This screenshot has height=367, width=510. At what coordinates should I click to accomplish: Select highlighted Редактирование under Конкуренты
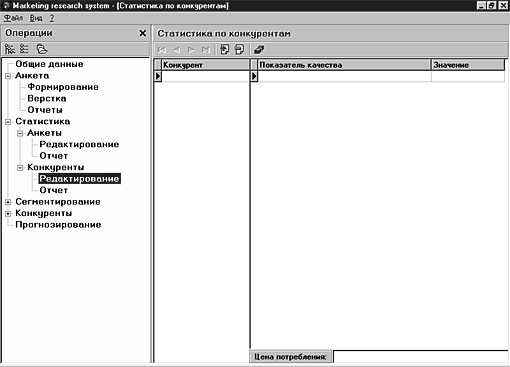pyautogui.click(x=79, y=179)
